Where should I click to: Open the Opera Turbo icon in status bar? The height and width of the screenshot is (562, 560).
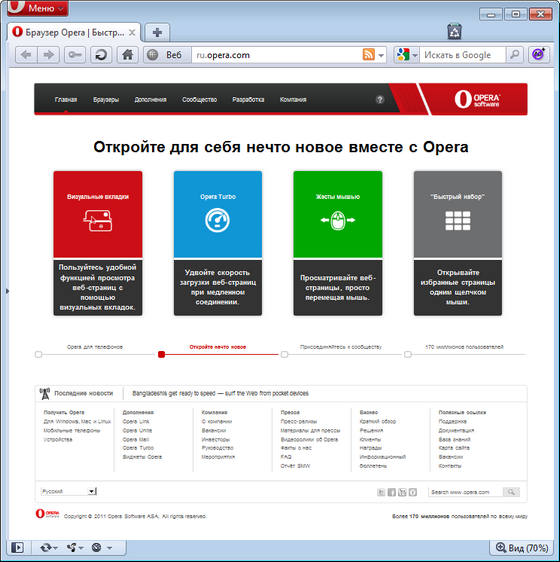(x=96, y=547)
